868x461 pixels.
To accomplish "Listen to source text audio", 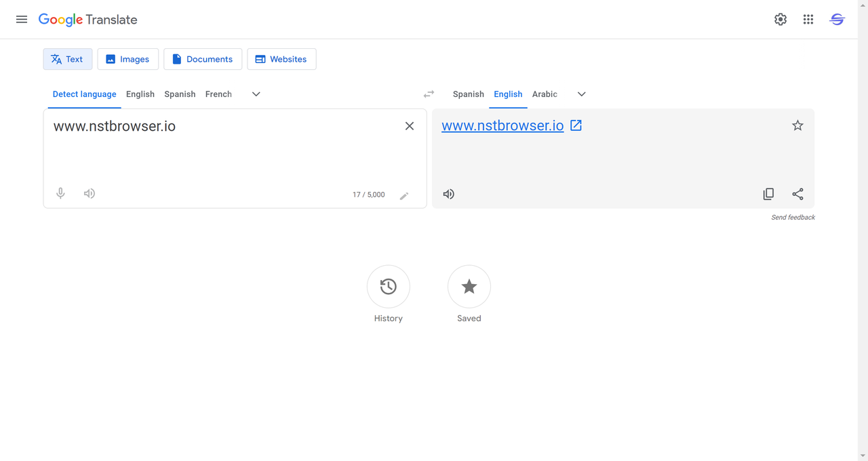I will pos(90,193).
